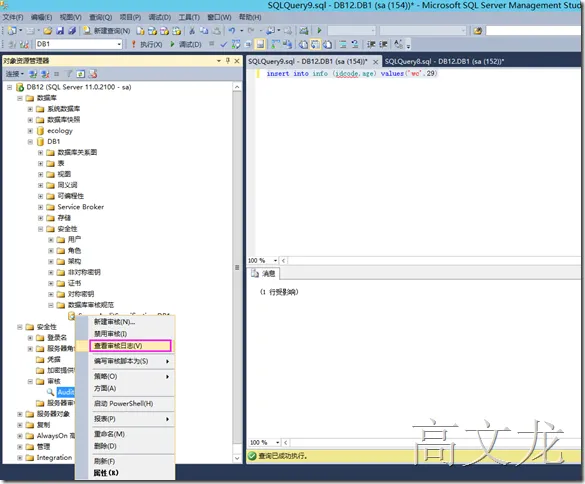Screen dimensions: 585x484
Task: Save the query with the floppy icon
Action: point(60,31)
